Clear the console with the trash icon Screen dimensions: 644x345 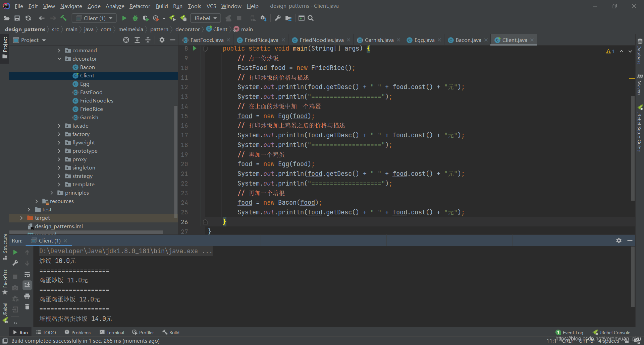pyautogui.click(x=27, y=307)
